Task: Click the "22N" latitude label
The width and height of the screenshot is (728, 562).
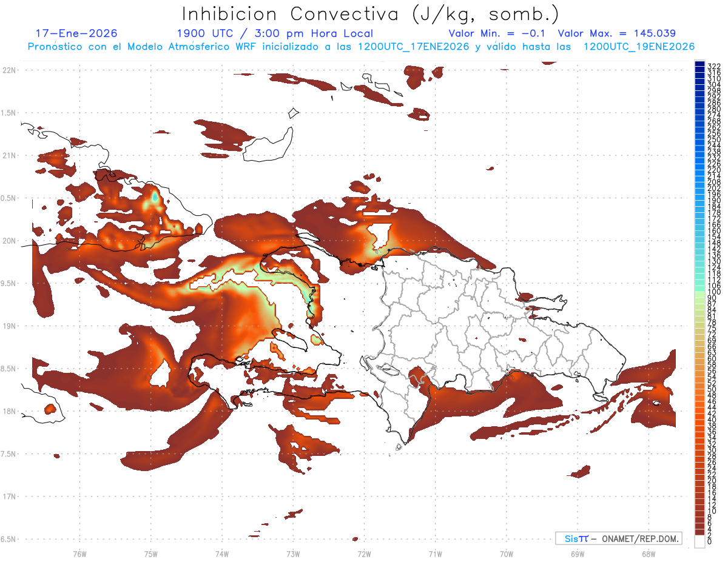Action: pyautogui.click(x=9, y=70)
